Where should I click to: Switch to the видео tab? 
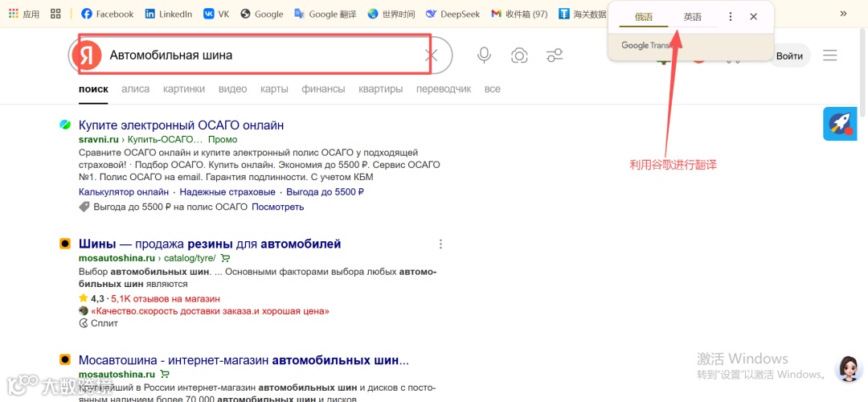click(x=232, y=89)
